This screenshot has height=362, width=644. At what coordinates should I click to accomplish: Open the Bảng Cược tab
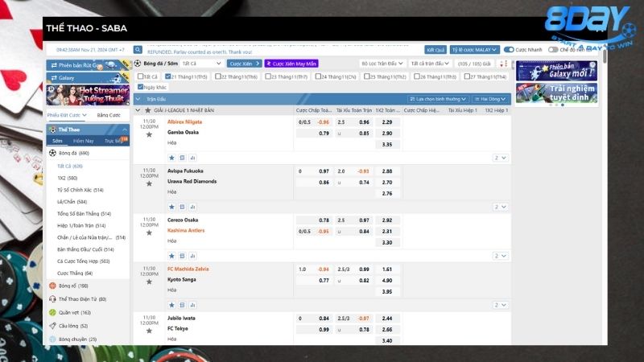[109, 115]
